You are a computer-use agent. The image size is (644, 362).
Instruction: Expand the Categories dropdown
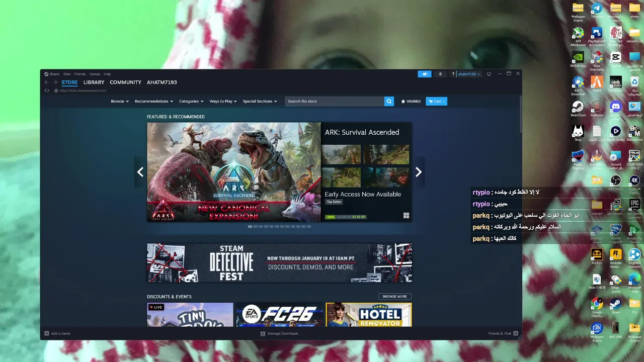tap(191, 101)
